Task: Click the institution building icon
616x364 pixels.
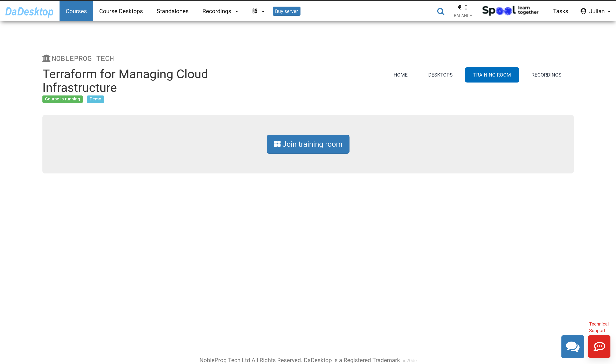Action: [x=46, y=58]
